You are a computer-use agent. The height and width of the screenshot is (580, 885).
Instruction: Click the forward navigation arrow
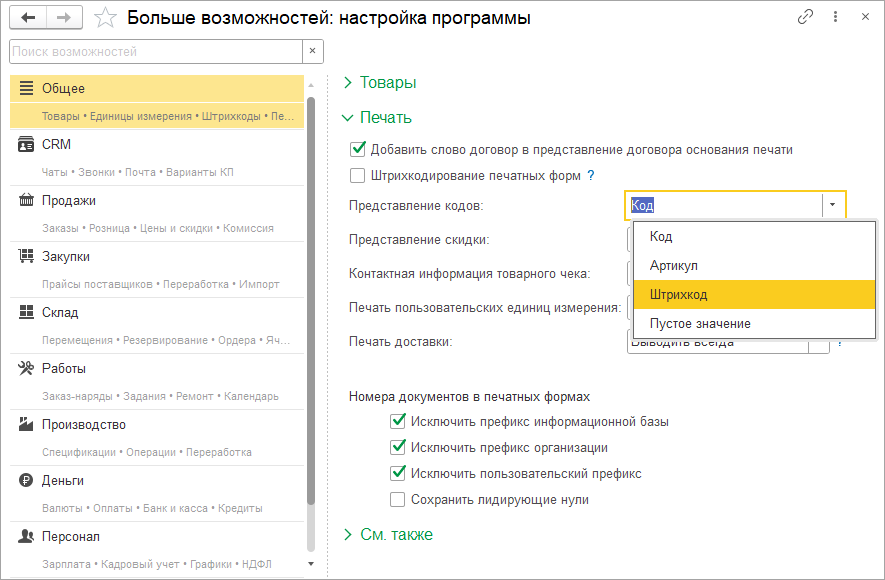[62, 18]
